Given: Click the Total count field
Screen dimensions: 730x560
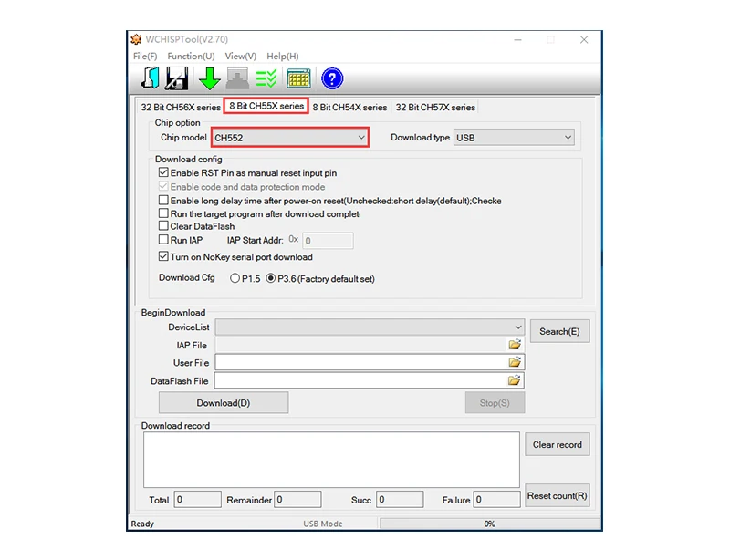Looking at the screenshot, I should click(x=197, y=499).
